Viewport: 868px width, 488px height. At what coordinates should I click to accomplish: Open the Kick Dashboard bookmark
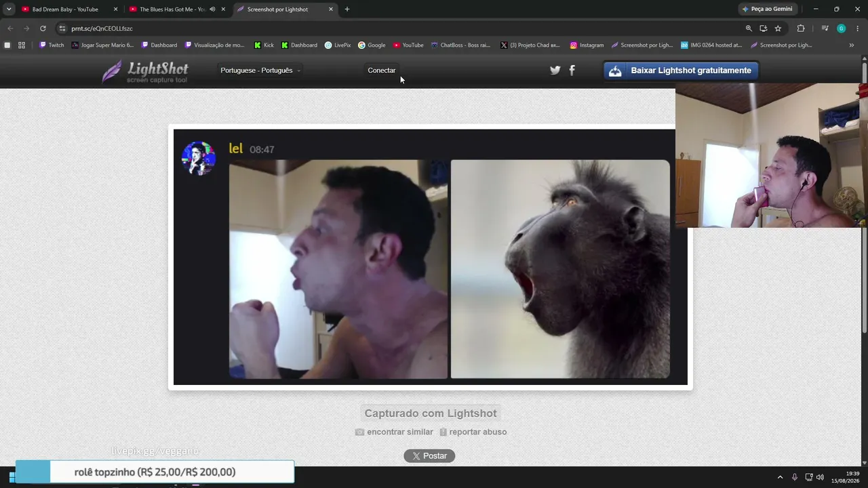[x=299, y=45]
